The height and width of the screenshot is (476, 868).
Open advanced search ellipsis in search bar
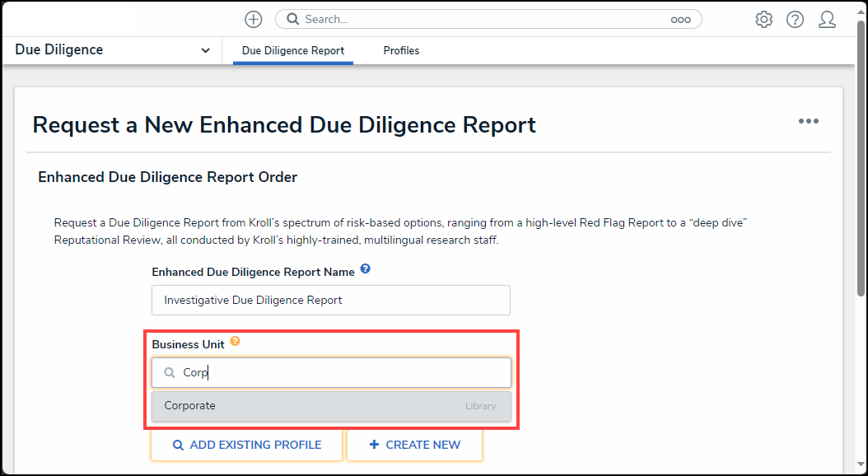tap(680, 20)
